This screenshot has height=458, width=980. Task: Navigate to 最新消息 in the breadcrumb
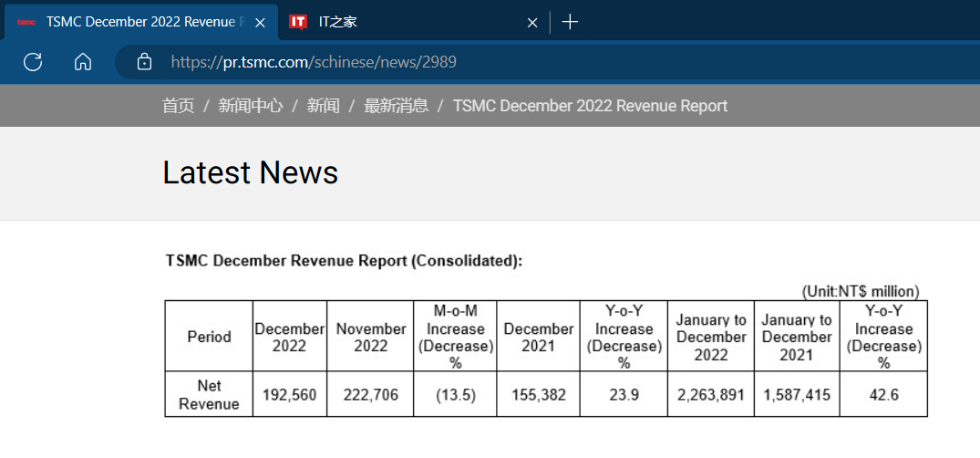point(396,106)
